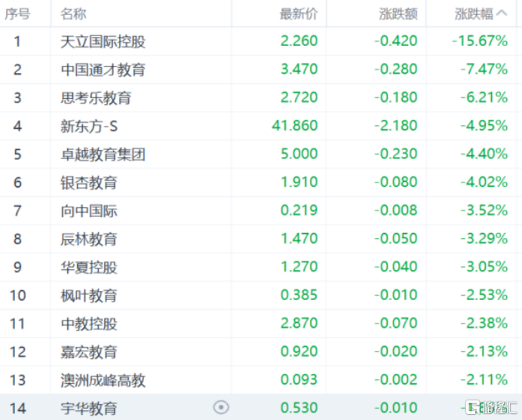Click the 名称 column header
The height and width of the screenshot is (420, 522).
[73, 14]
